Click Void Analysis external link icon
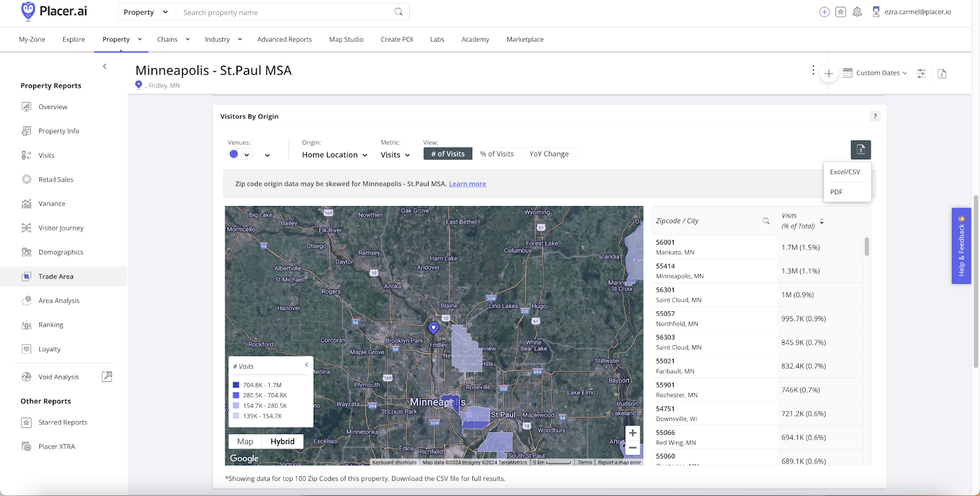Image resolution: width=980 pixels, height=496 pixels. pyautogui.click(x=107, y=376)
